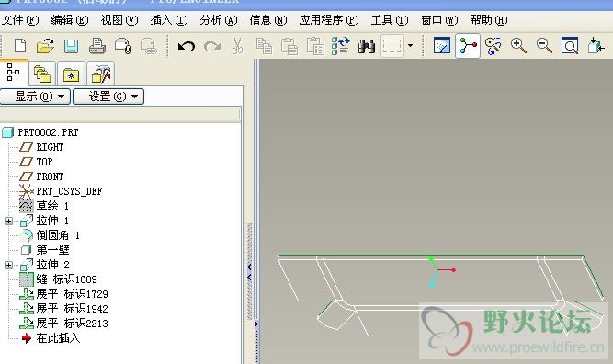
Task: Open the 信息(N) menu
Action: point(268,20)
